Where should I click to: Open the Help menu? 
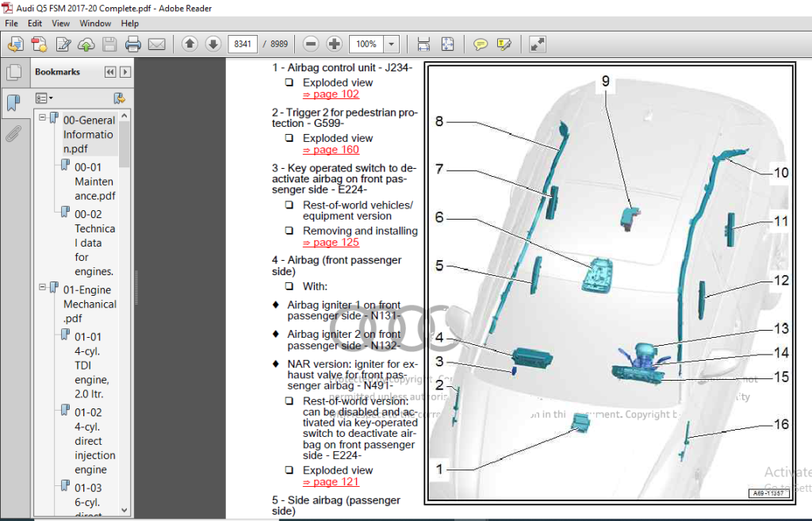(x=129, y=23)
